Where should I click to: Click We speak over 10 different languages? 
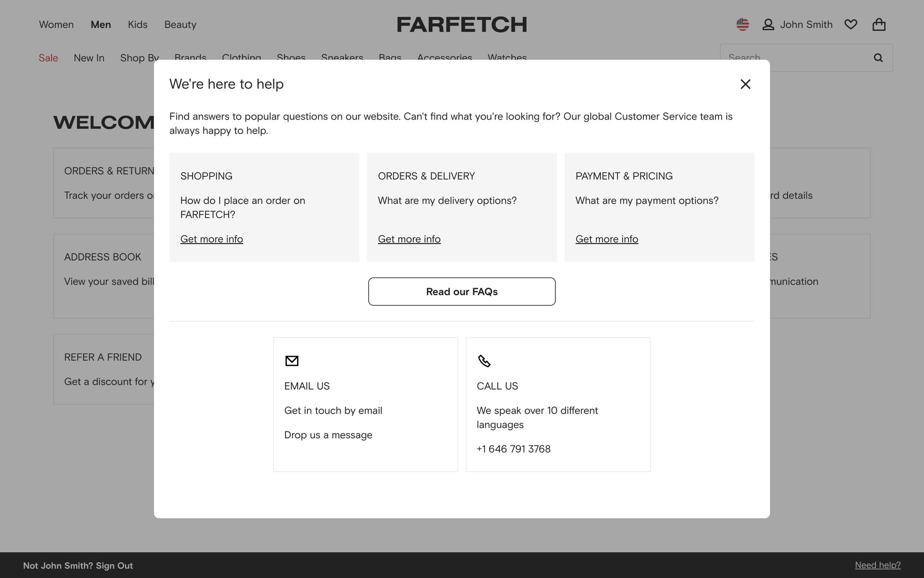pyautogui.click(x=537, y=418)
